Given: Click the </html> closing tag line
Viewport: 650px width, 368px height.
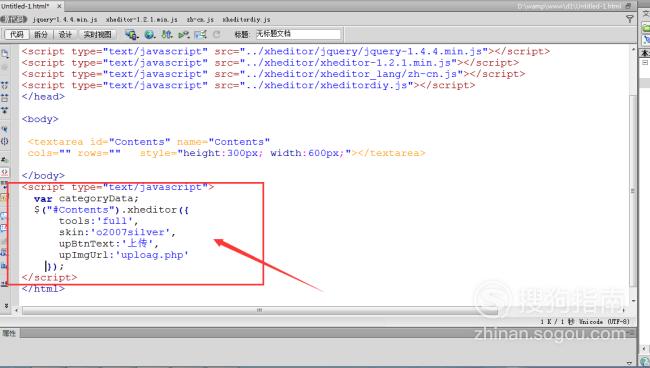Looking at the screenshot, I should click(44, 289).
